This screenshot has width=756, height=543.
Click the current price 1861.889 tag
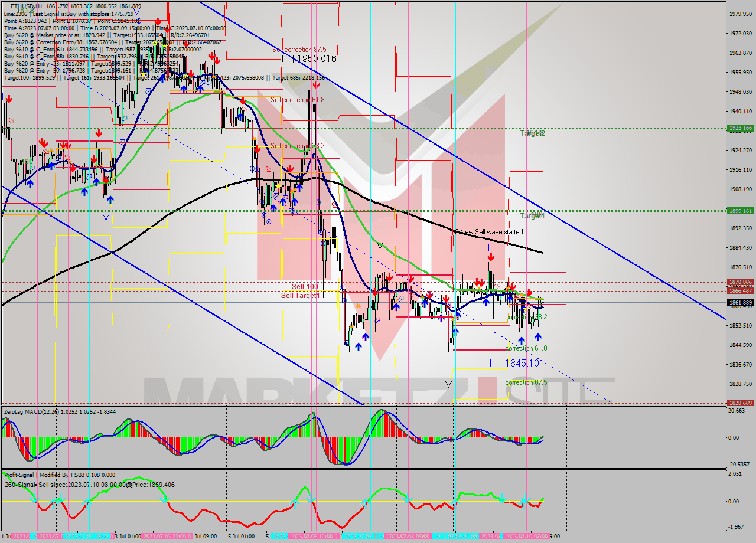739,303
